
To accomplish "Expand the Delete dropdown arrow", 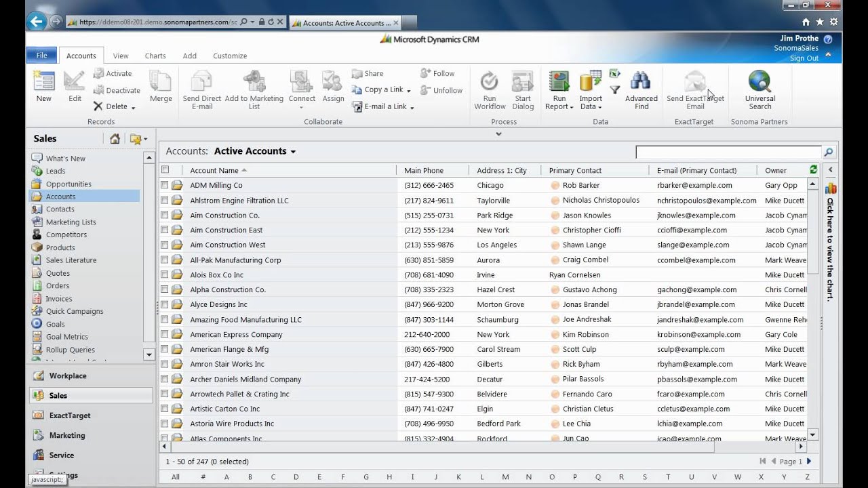I will (x=133, y=107).
